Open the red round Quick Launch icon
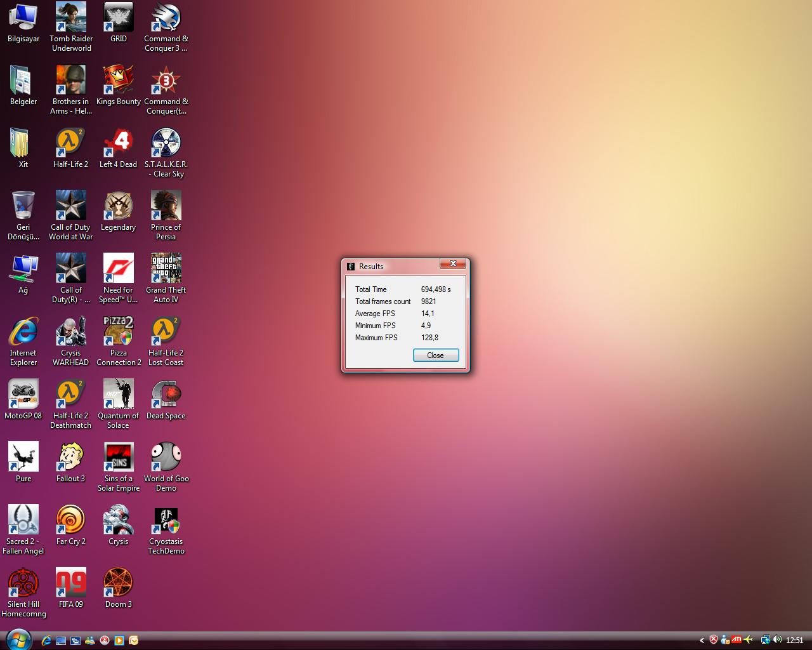Image resolution: width=812 pixels, height=650 pixels. [105, 640]
